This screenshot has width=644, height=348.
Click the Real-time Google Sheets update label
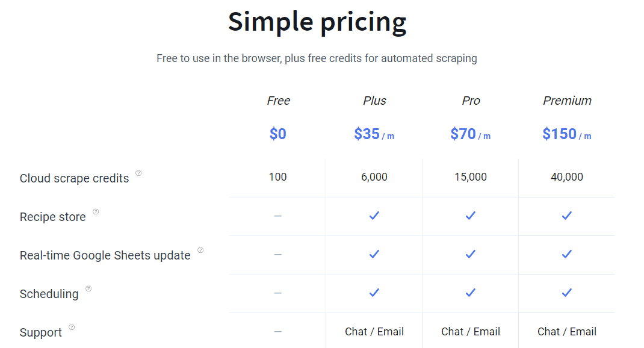tap(105, 255)
